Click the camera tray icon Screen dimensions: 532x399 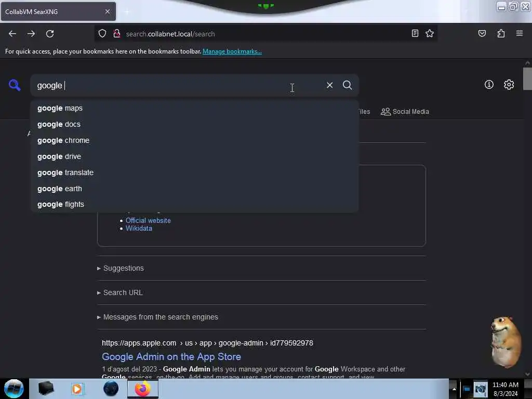tap(480, 389)
